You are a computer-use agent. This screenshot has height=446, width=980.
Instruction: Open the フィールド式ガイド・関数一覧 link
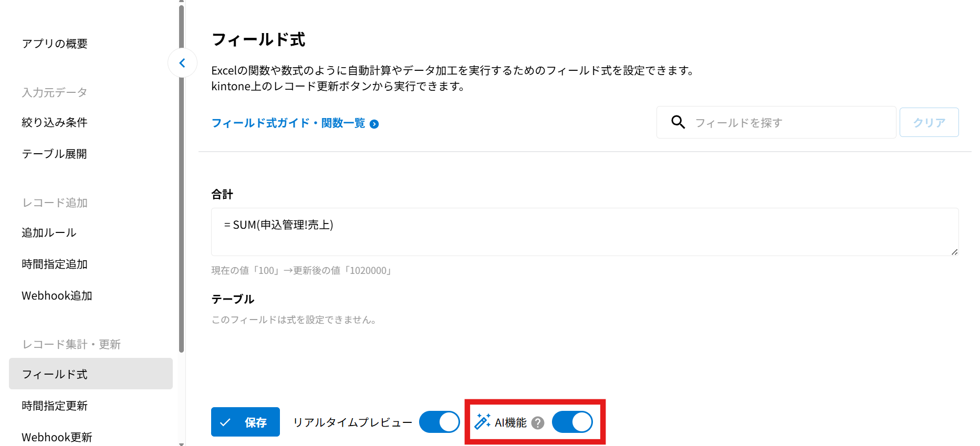pyautogui.click(x=288, y=123)
